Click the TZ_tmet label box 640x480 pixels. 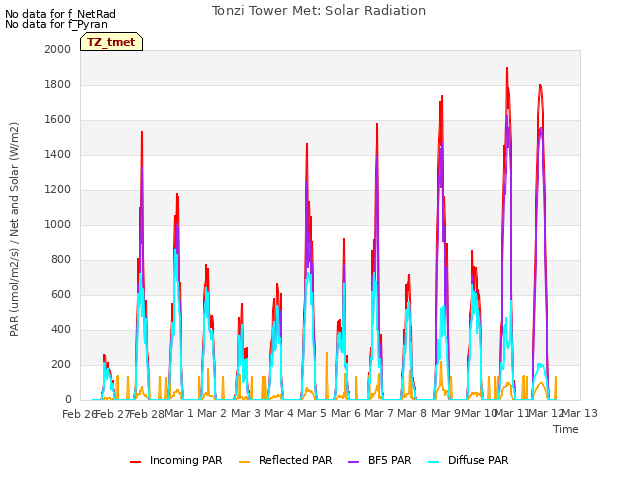click(111, 42)
